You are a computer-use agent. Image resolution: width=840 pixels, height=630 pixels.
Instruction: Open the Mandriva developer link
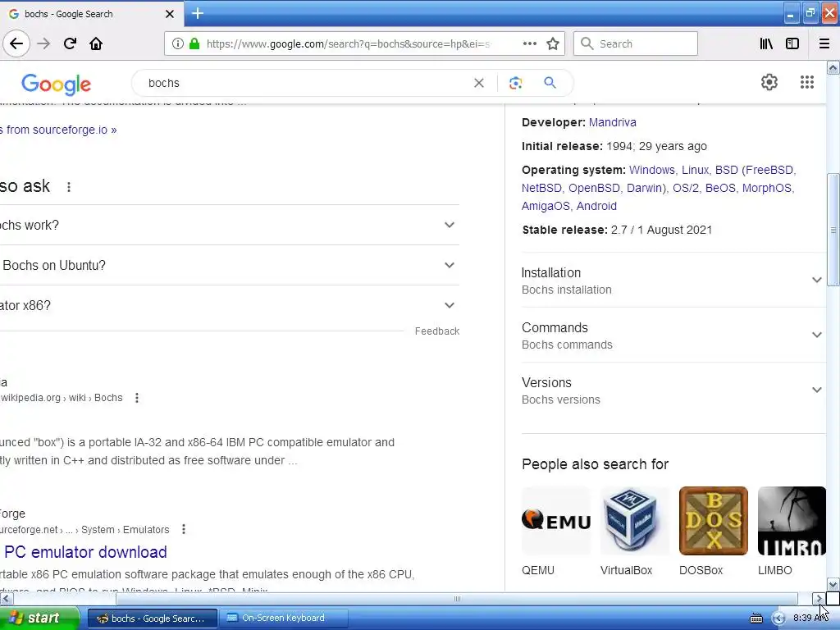[612, 122]
